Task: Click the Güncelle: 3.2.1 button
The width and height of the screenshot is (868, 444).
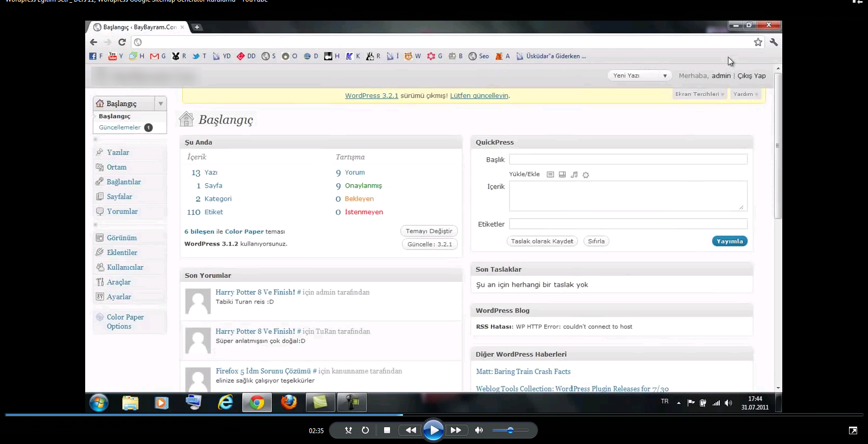Action: (430, 244)
